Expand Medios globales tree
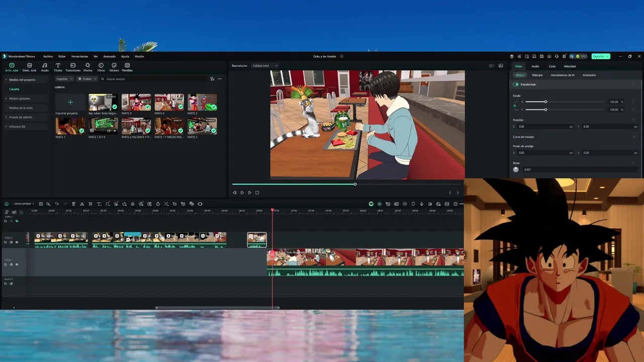This screenshot has width=644, height=362. (x=7, y=99)
